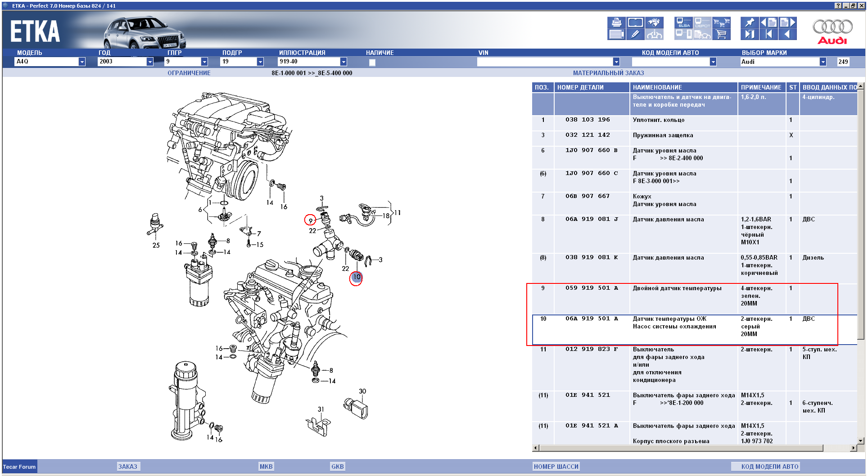Screen dimensions: 868x476
Task: Click the pushpin icon
Action: [749, 22]
